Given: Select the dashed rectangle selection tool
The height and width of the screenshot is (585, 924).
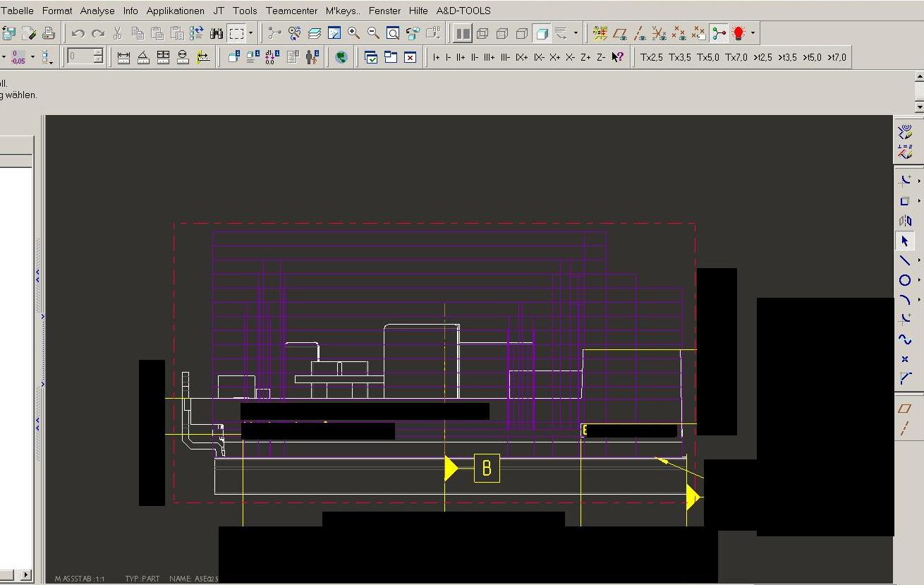Looking at the screenshot, I should [236, 33].
